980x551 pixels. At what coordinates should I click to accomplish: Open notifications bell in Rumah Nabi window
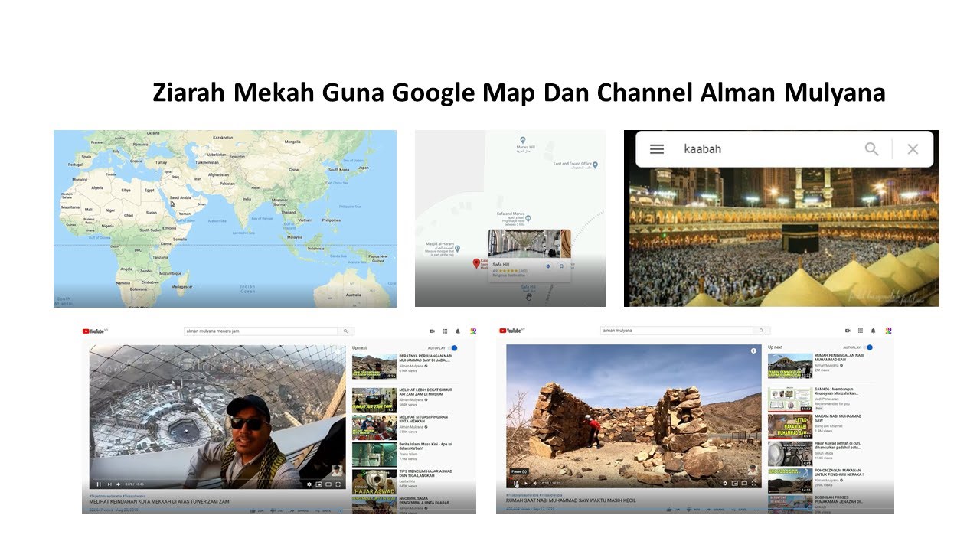(x=873, y=331)
